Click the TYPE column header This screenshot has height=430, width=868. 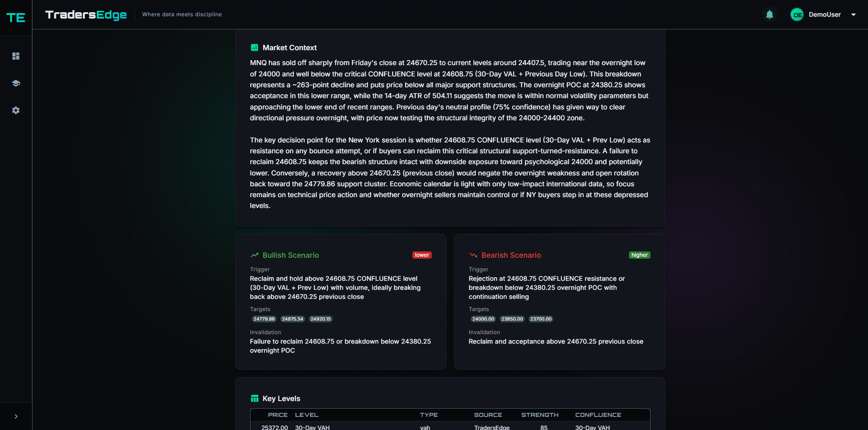point(429,415)
